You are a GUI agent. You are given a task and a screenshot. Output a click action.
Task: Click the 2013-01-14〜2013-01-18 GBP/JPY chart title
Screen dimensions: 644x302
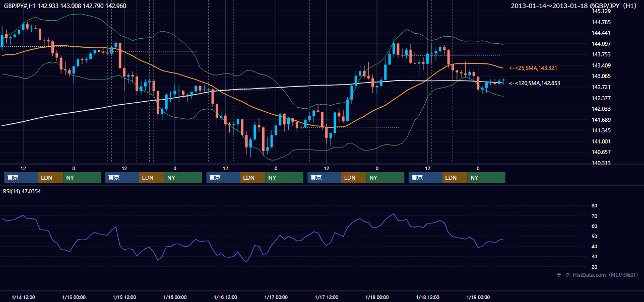(573, 6)
